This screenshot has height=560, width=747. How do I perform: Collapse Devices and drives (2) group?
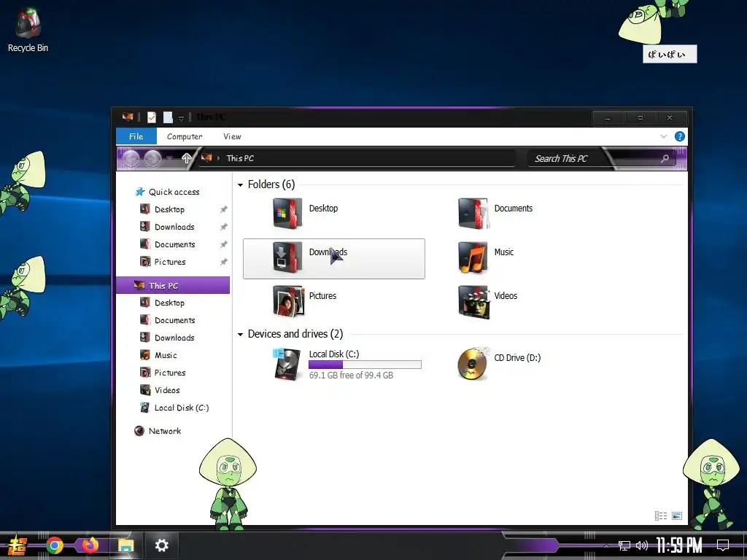(240, 334)
